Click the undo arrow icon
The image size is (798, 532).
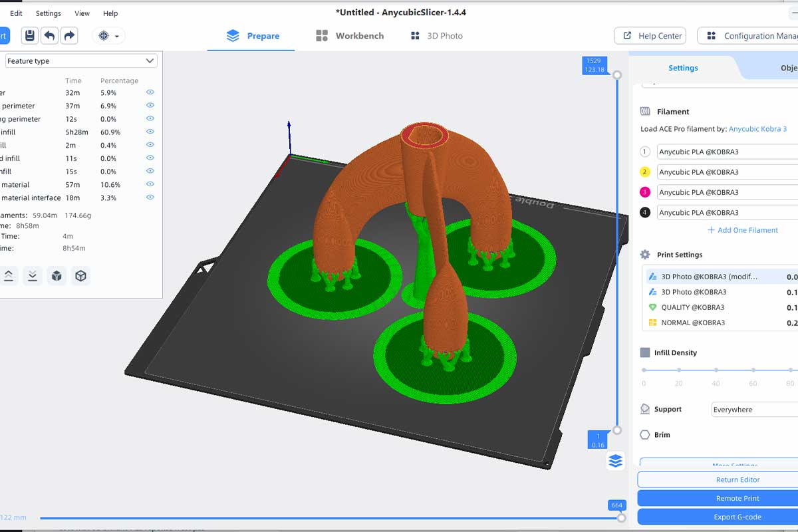(50, 35)
